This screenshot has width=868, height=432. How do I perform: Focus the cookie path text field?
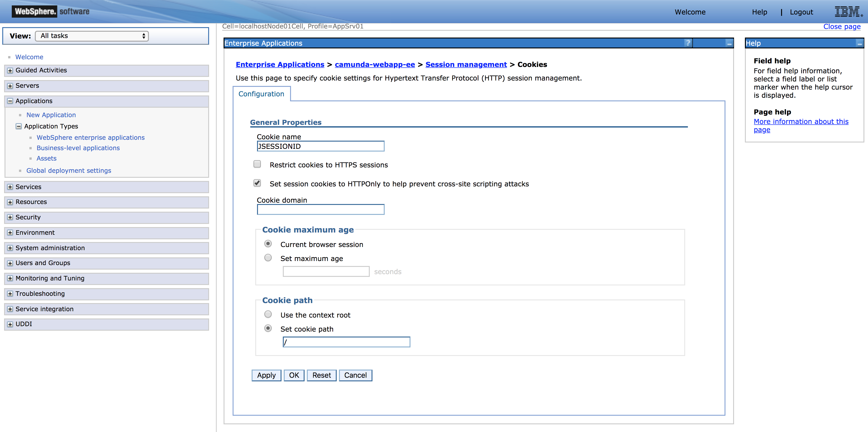point(346,342)
